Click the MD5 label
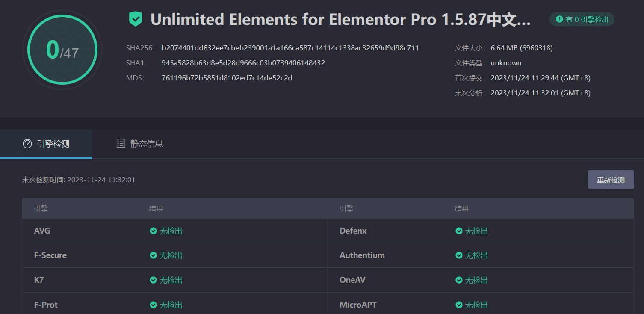Viewport: 644px width, 314px height. tap(136, 78)
